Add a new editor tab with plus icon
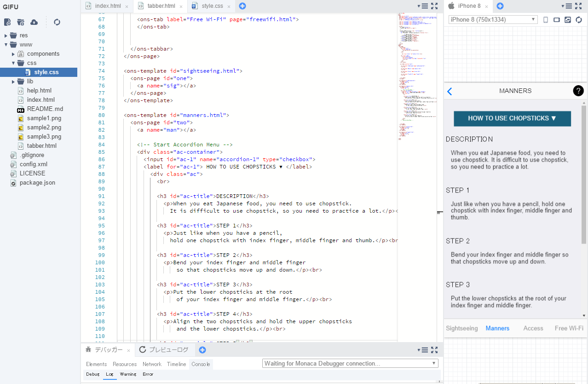The image size is (588, 384). coord(242,6)
